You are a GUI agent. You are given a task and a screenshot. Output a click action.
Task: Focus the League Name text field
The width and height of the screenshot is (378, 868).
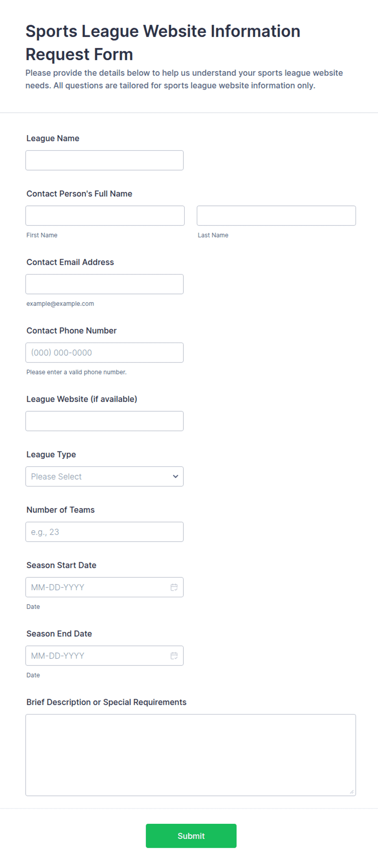(104, 160)
